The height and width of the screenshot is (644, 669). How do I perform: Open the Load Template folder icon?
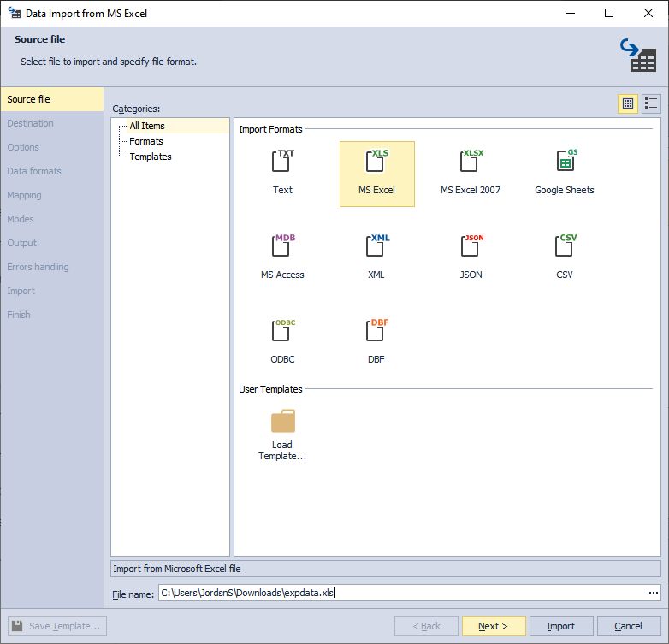pos(282,422)
